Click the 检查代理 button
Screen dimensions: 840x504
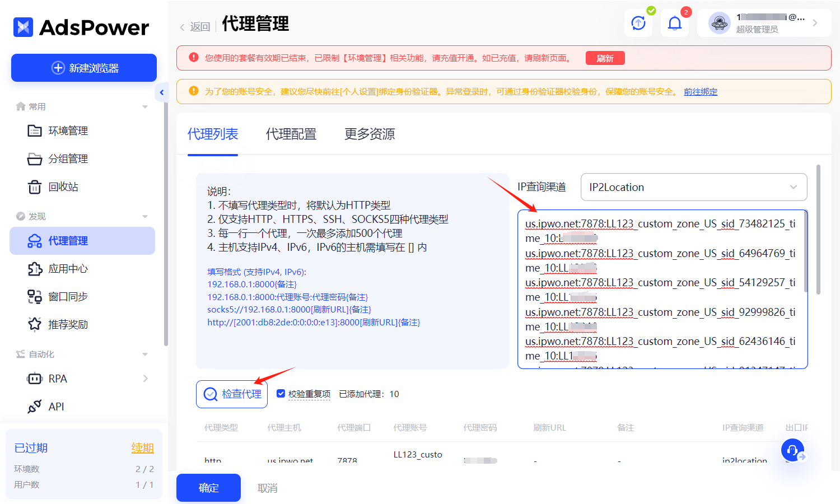[x=232, y=394]
